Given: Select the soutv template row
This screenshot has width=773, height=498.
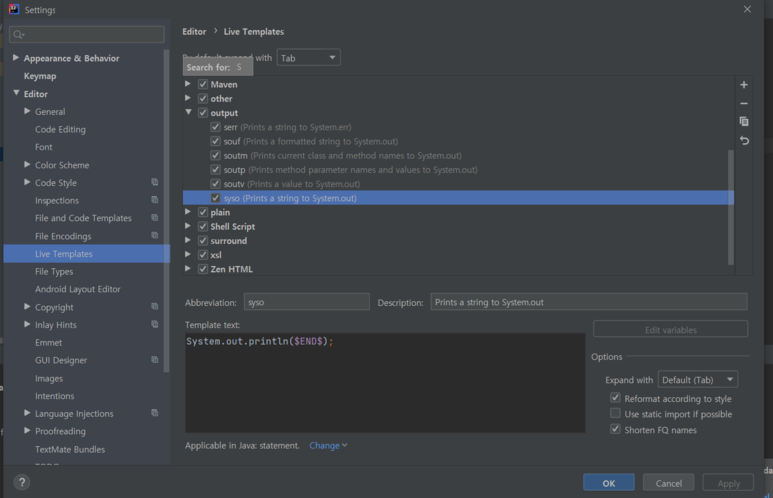Looking at the screenshot, I should [x=458, y=184].
